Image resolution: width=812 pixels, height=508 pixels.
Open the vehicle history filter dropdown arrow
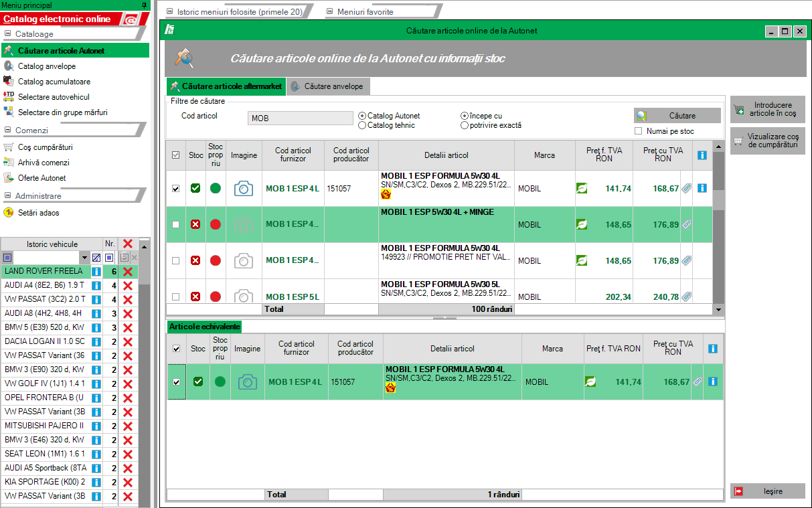point(84,258)
